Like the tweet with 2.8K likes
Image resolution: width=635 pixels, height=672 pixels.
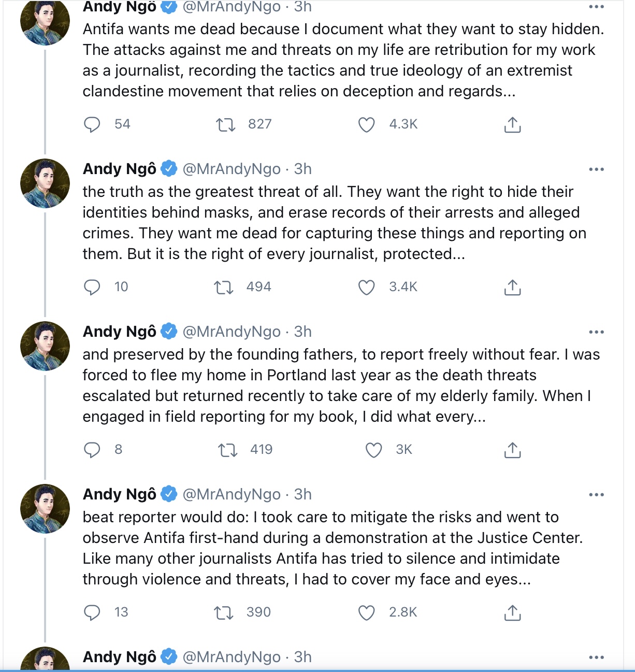pos(367,612)
